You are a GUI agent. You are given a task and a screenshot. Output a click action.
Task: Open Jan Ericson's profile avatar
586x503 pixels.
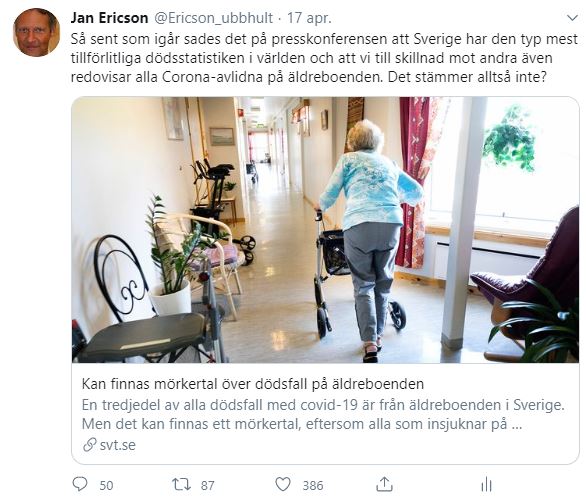pyautogui.click(x=36, y=32)
